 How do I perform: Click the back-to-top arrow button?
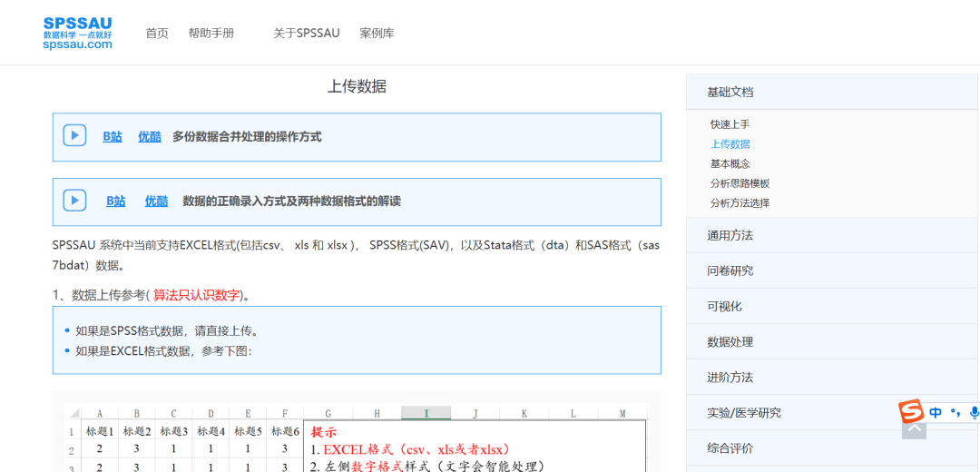914,428
